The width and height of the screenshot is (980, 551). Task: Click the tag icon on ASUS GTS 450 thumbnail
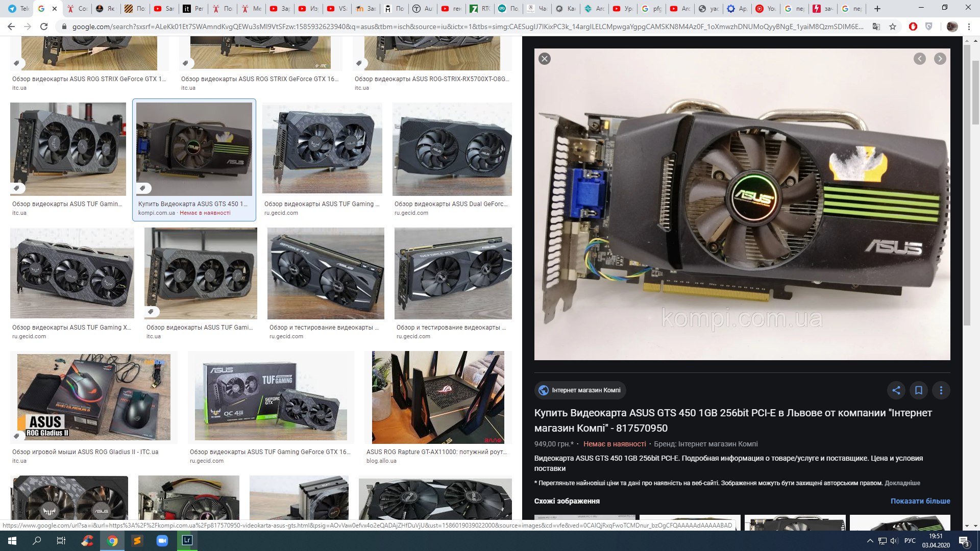pos(142,188)
